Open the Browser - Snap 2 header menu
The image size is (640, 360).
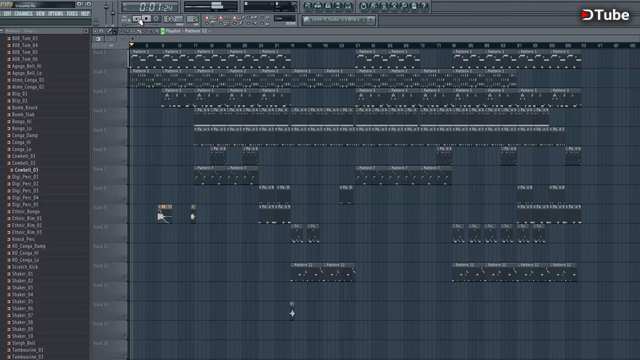click(x=21, y=31)
